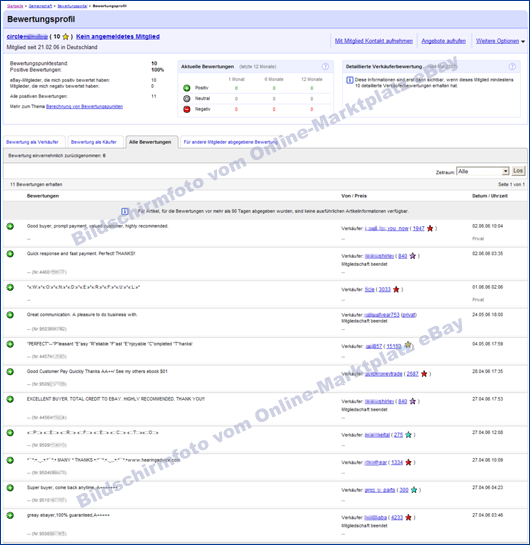Open seller score link 275
The image size is (530, 545).
[398, 435]
